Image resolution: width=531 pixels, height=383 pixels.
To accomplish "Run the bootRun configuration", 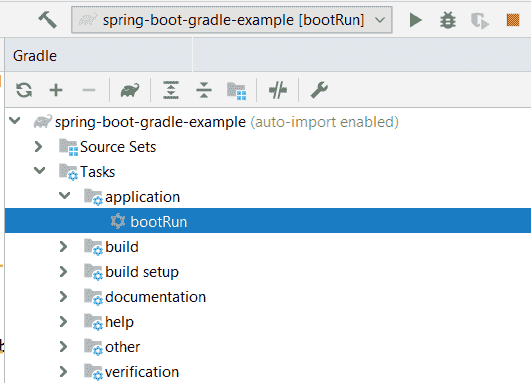I will point(415,20).
